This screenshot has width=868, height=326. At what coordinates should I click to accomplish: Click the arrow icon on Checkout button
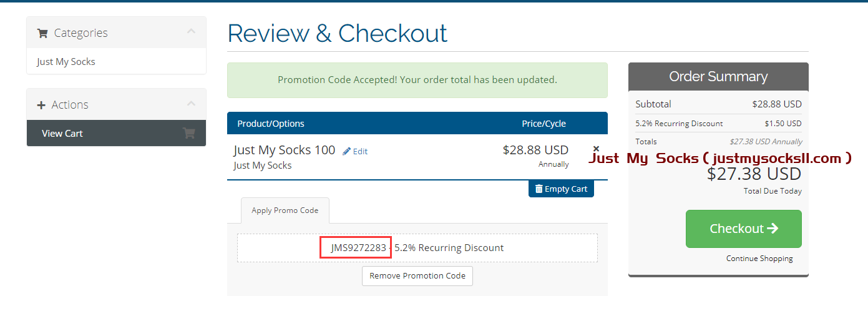point(773,229)
